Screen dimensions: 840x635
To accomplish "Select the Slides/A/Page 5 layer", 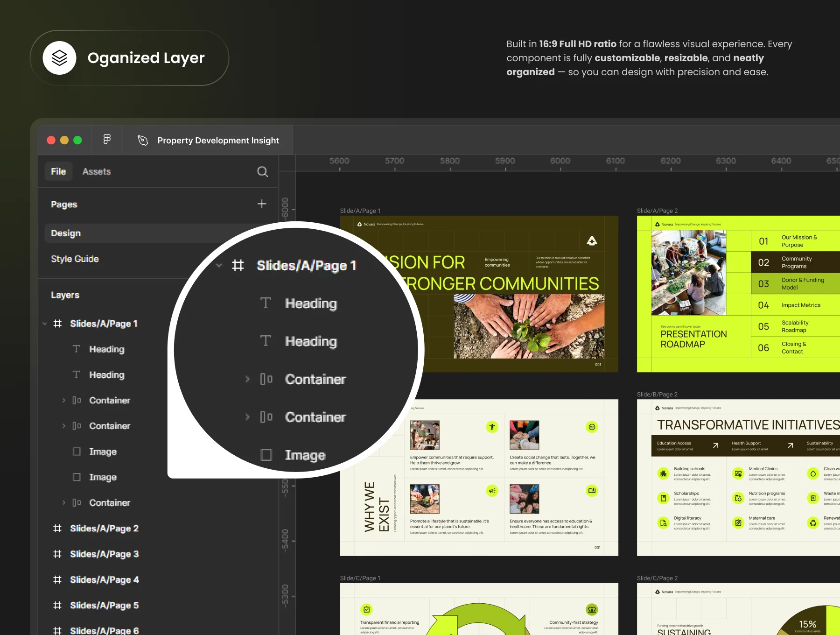I will 105,605.
